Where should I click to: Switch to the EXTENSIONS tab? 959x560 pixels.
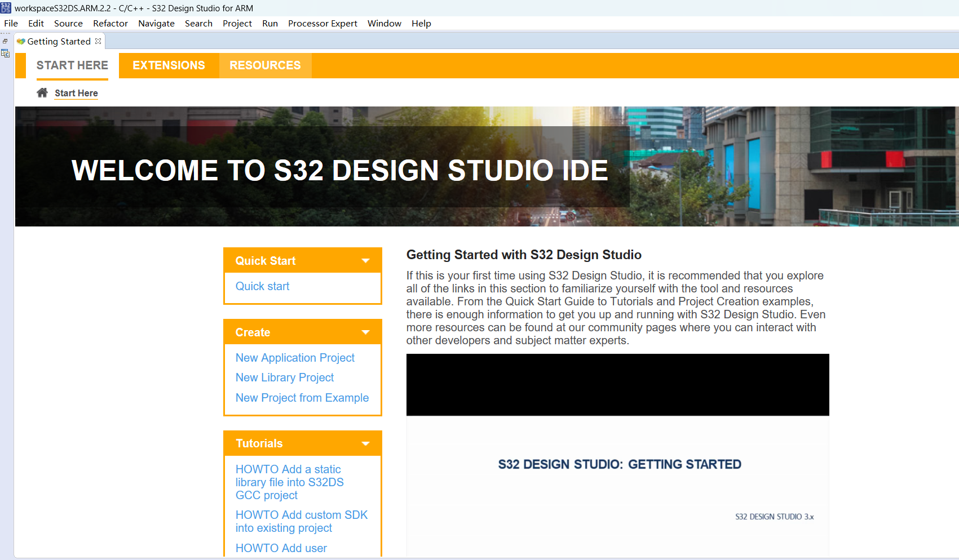[x=169, y=65]
